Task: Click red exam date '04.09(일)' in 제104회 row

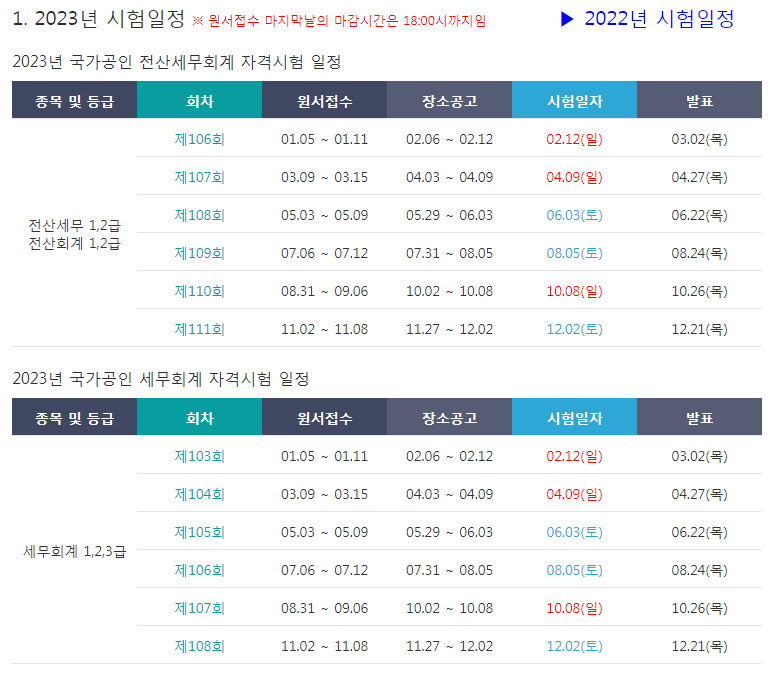Action: pyautogui.click(x=575, y=494)
